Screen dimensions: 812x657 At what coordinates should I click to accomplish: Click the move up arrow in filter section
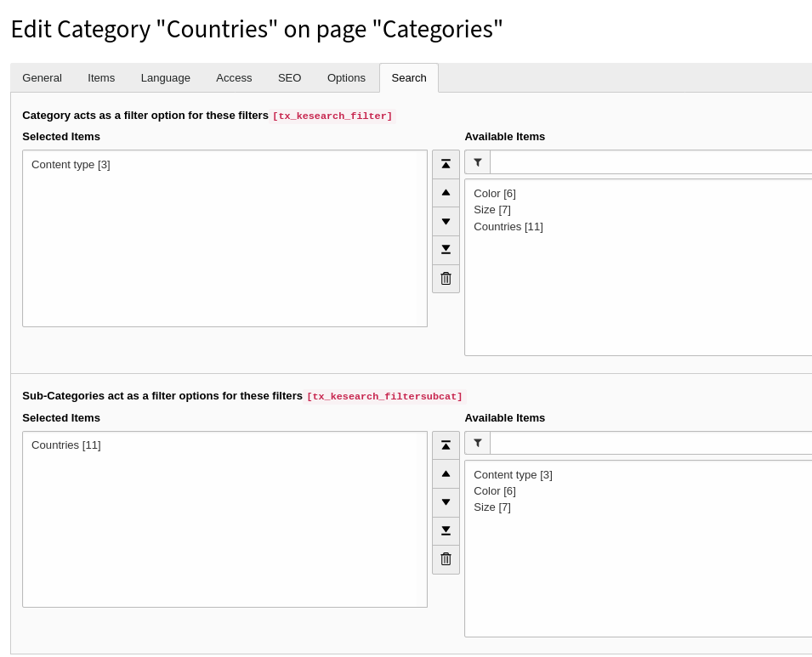[x=446, y=192]
